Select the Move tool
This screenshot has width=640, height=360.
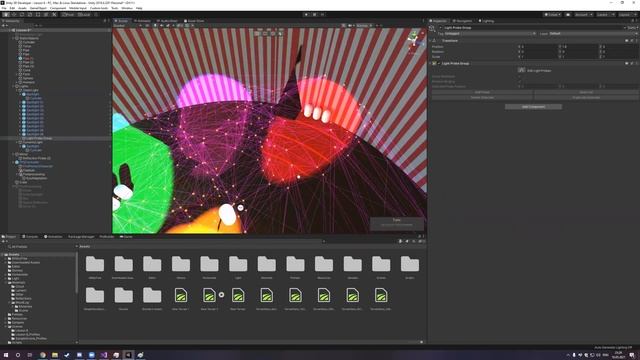pyautogui.click(x=14, y=14)
